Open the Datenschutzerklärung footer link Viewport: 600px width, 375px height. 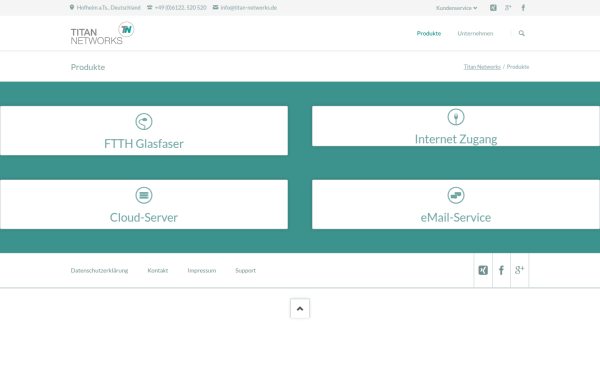coord(99,271)
